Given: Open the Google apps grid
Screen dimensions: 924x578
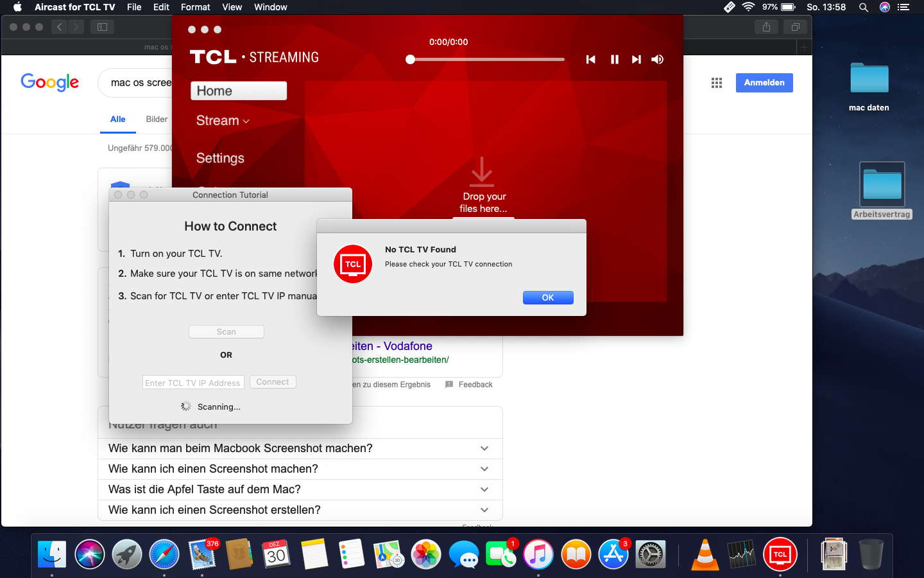Looking at the screenshot, I should (x=717, y=83).
